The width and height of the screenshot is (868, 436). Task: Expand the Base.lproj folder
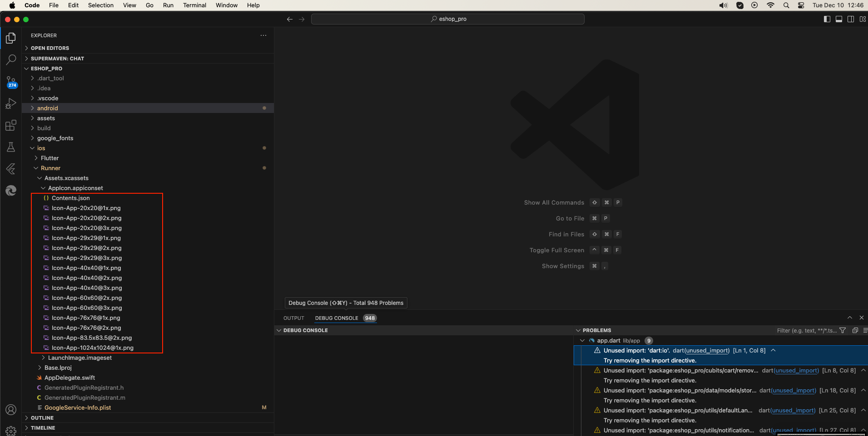pos(148,367)
